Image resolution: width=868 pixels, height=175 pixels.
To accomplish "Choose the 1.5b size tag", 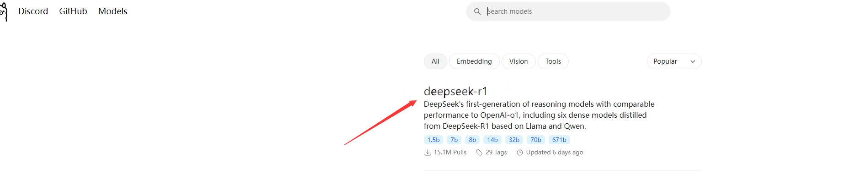I will click(x=434, y=140).
